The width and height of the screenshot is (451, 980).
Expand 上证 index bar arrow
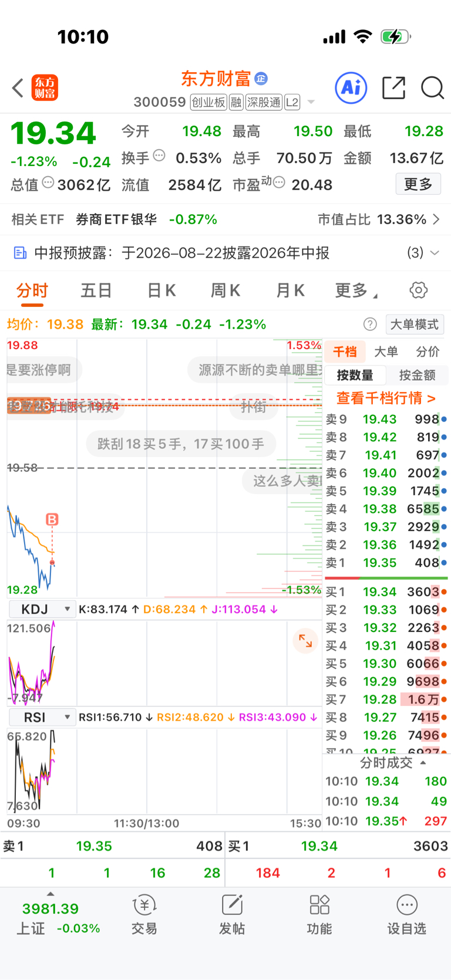pyautogui.click(x=51, y=894)
